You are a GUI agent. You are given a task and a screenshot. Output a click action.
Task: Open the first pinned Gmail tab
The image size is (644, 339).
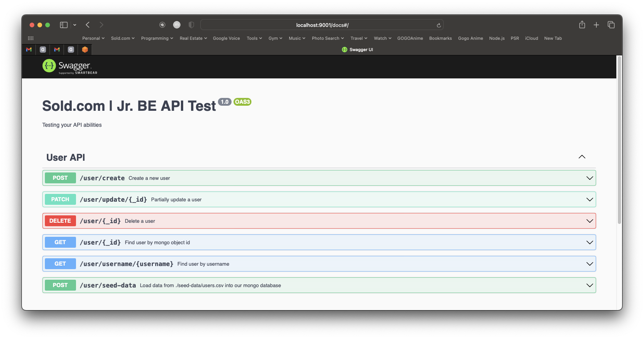[29, 50]
